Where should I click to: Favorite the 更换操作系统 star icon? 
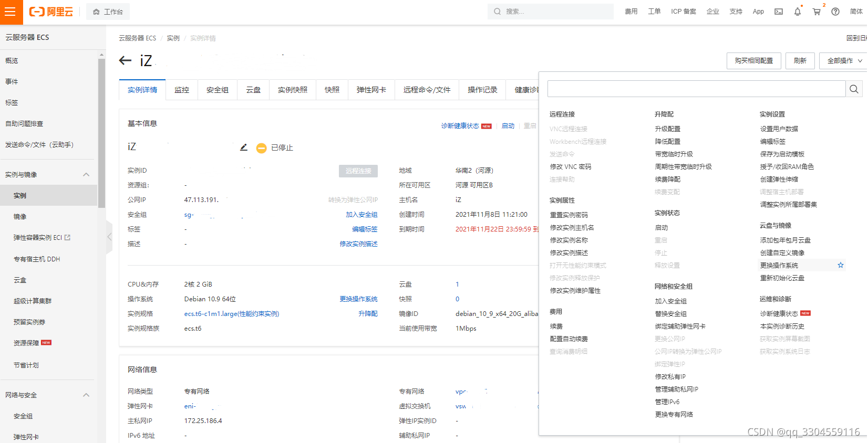point(841,265)
